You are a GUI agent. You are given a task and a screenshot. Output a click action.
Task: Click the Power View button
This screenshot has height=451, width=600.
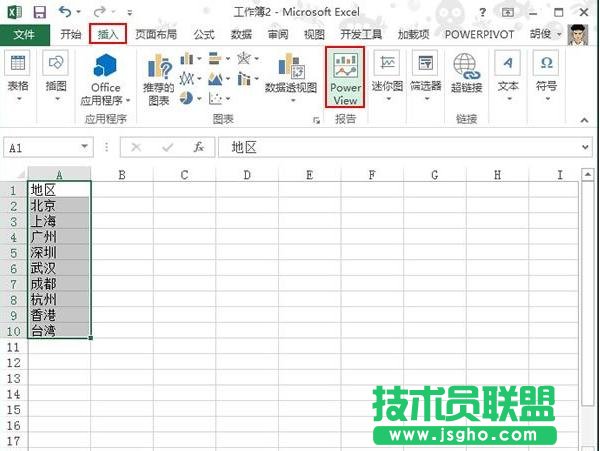coord(345,77)
